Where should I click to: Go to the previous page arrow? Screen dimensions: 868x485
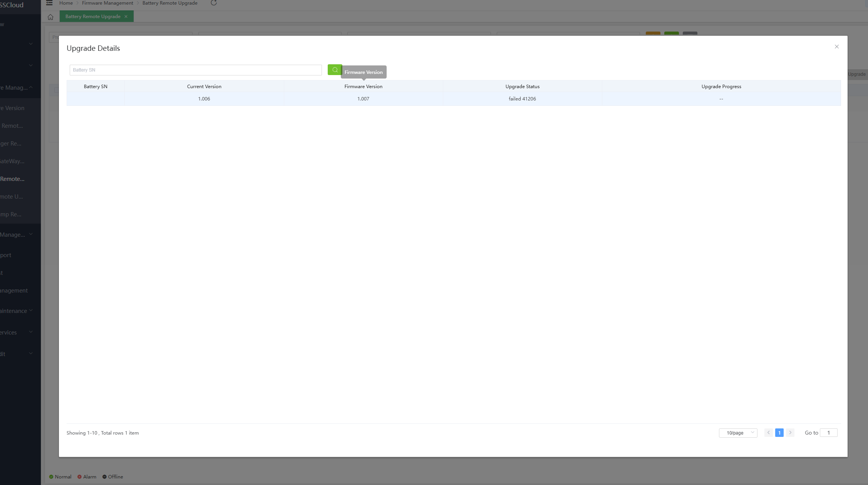click(x=768, y=433)
